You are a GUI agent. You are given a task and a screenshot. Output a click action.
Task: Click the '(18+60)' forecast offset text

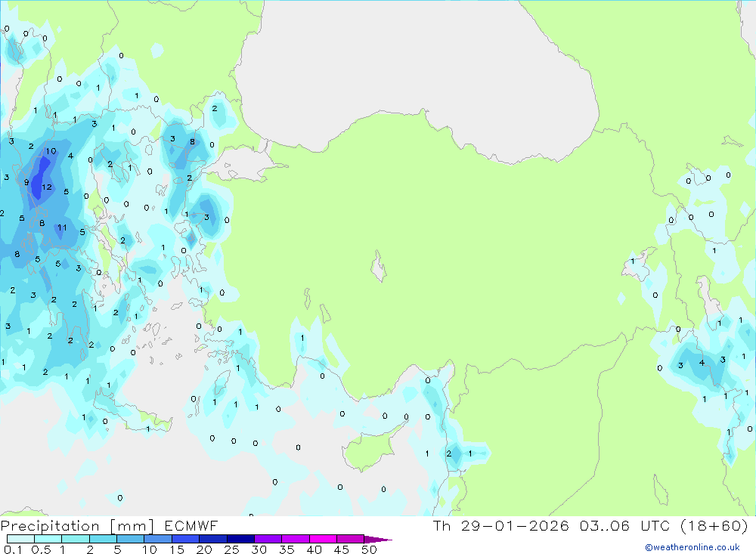coord(714,525)
